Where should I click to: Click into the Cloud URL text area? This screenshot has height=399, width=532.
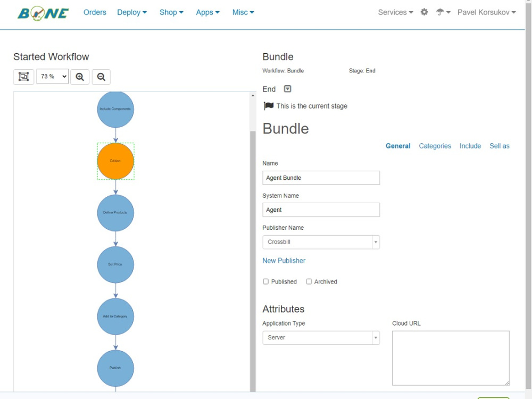(x=451, y=358)
